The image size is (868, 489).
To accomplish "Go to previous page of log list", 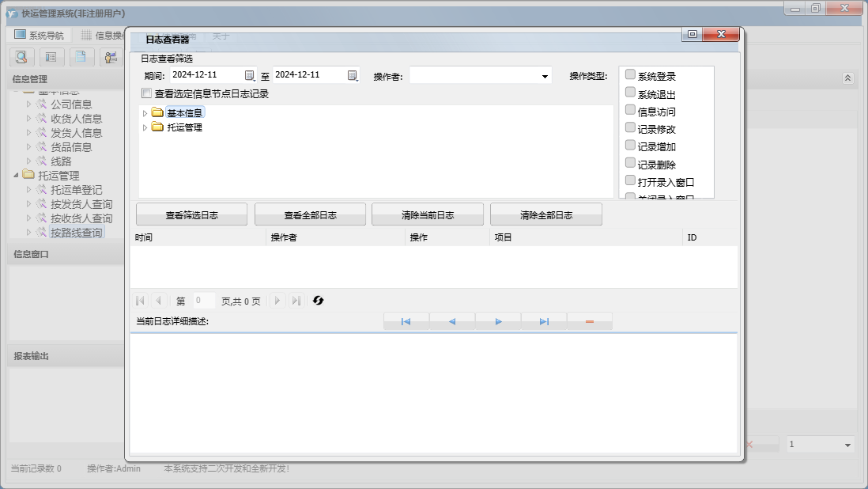I will [158, 300].
